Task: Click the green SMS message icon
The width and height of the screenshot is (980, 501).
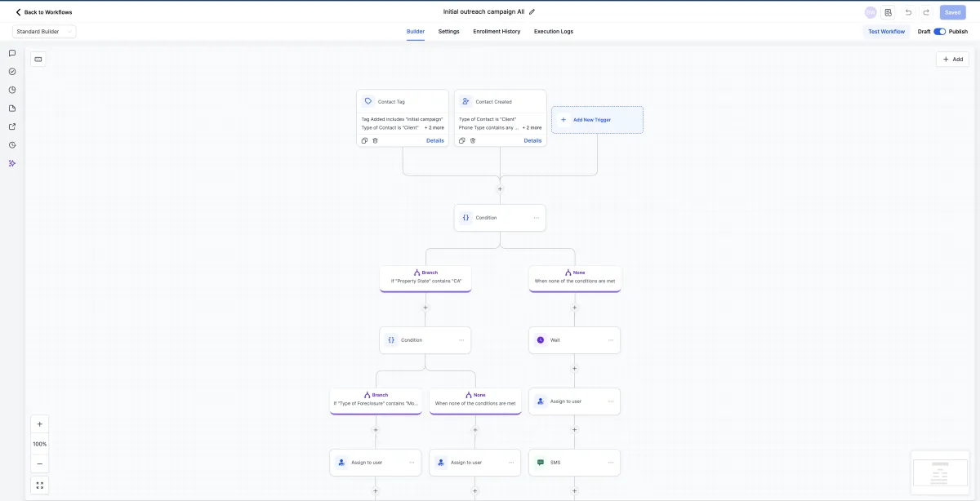Action: pyautogui.click(x=540, y=463)
